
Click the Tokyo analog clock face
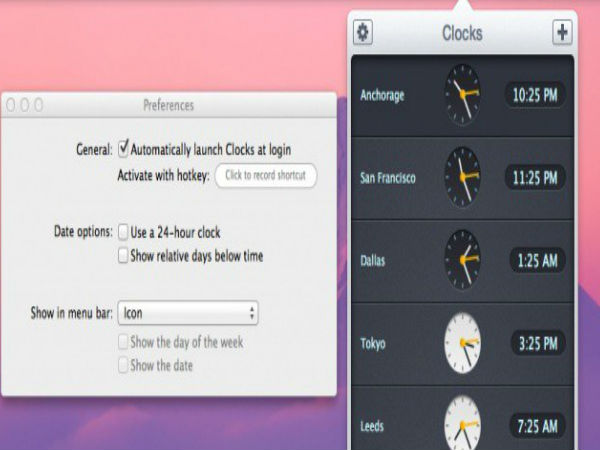coord(462,343)
